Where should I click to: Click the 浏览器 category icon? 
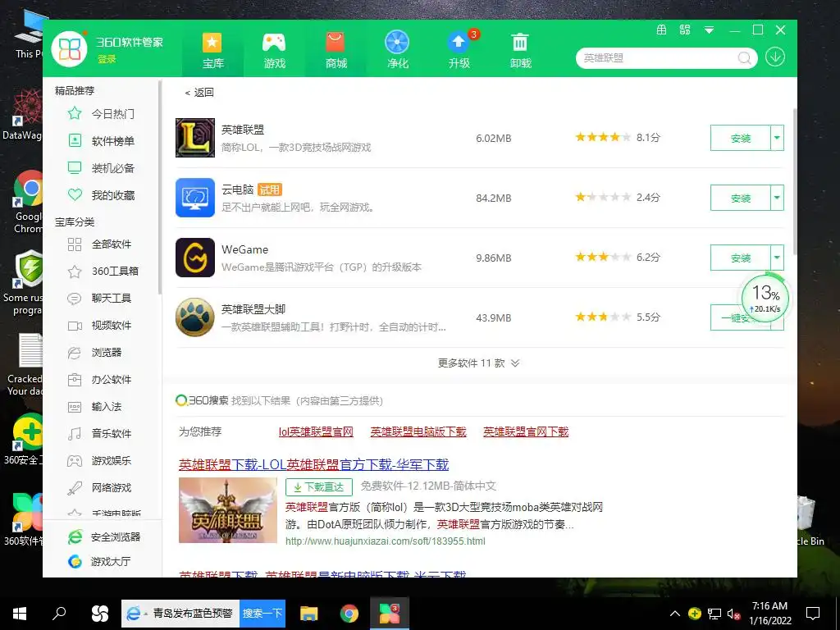point(74,353)
